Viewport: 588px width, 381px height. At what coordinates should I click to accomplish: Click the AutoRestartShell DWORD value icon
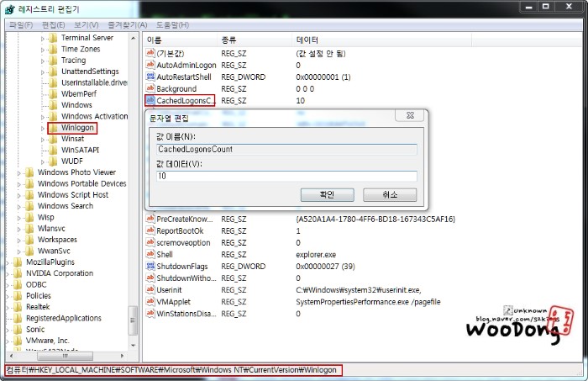(150, 77)
